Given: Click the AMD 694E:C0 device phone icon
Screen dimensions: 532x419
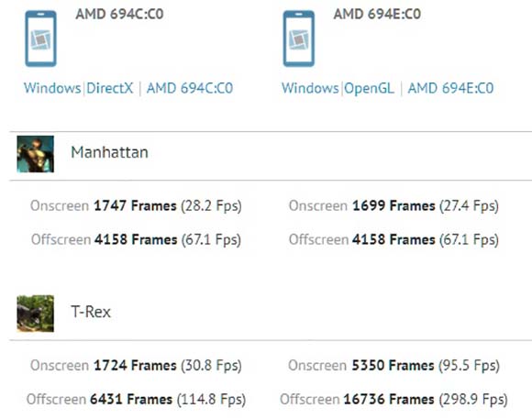Looking at the screenshot, I should pos(299,39).
